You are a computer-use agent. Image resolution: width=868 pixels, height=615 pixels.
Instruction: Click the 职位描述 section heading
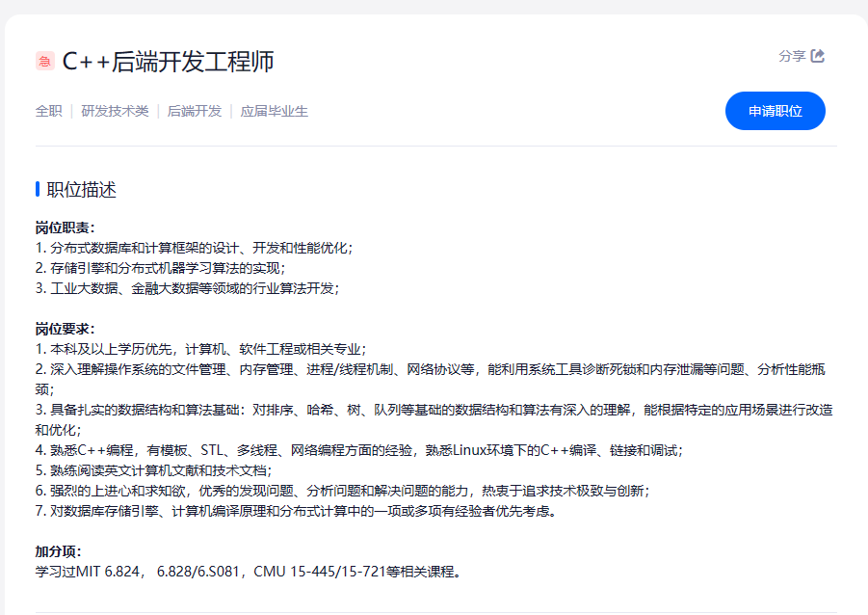pyautogui.click(x=81, y=190)
